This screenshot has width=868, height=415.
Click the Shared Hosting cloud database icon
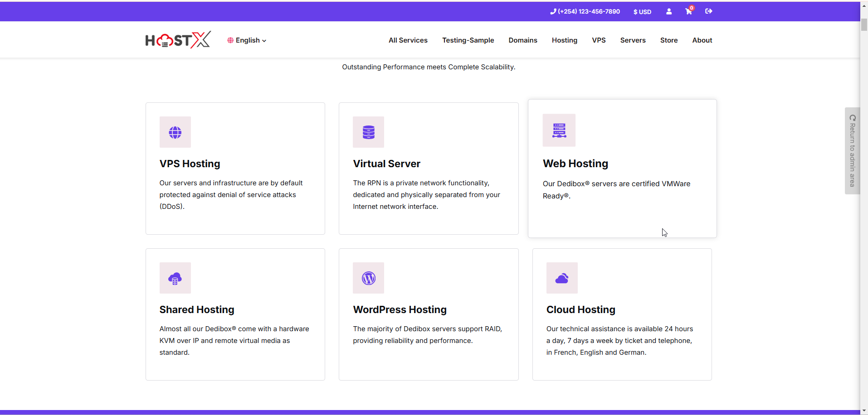pos(175,278)
